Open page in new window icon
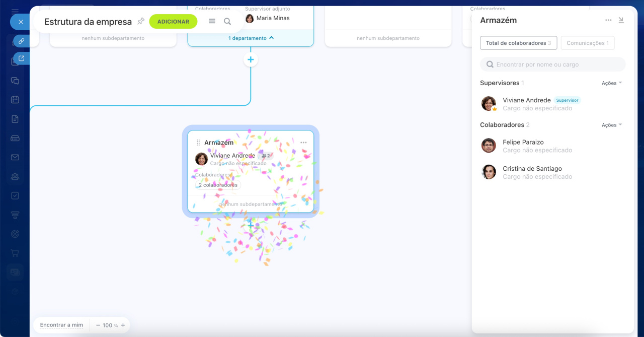644x337 pixels. [x=21, y=58]
